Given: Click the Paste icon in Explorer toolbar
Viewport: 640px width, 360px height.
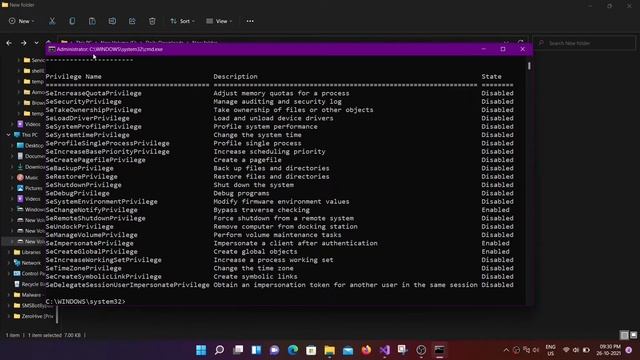Looking at the screenshot, I should (x=92, y=21).
